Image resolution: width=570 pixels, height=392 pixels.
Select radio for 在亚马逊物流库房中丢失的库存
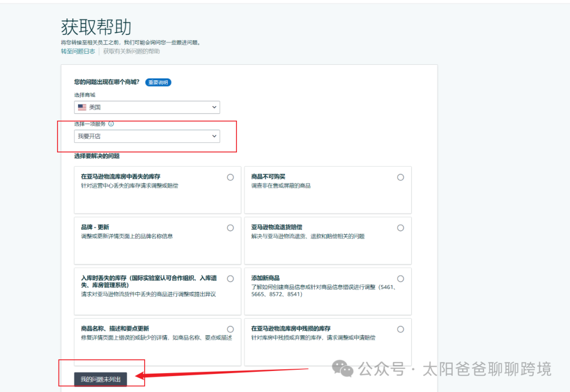(x=231, y=177)
